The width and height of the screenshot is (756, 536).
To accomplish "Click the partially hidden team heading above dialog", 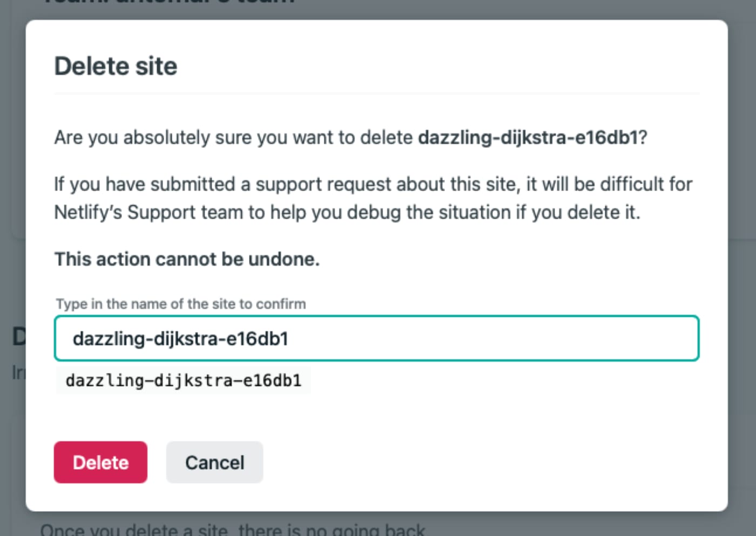I will [x=168, y=3].
